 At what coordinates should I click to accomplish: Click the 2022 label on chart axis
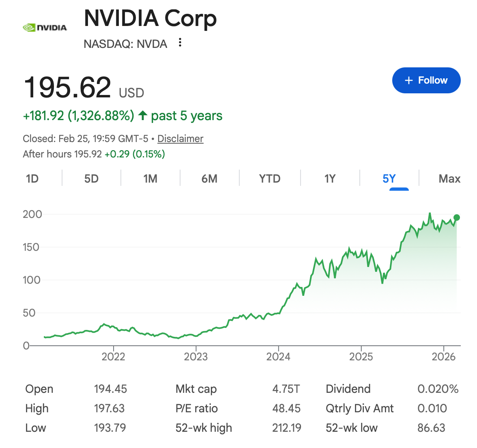pyautogui.click(x=113, y=357)
